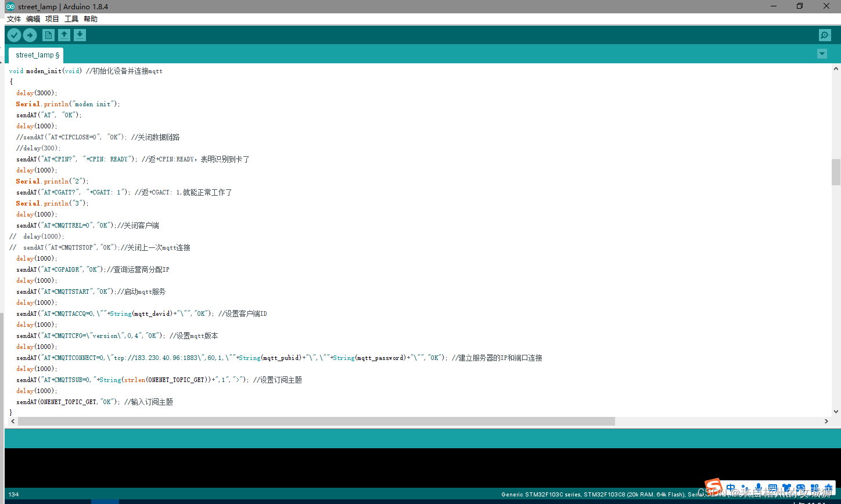The image size is (841, 504).
Task: Open the 编辑 menu
Action: [33, 19]
